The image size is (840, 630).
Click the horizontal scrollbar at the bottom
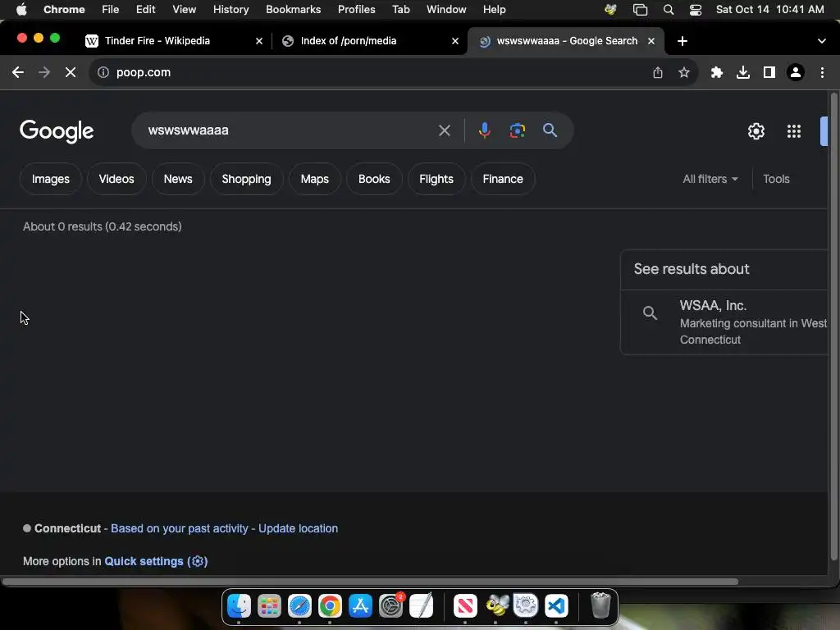tap(370, 582)
